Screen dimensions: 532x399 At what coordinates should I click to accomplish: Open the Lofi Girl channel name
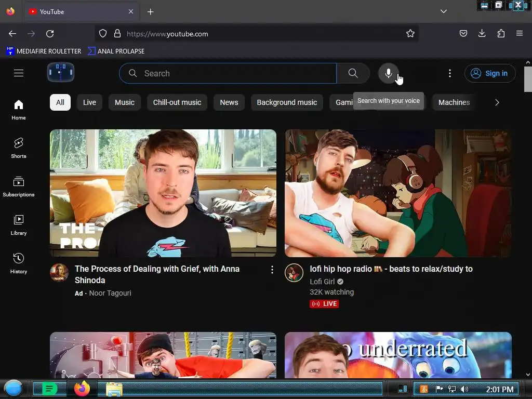click(x=322, y=282)
